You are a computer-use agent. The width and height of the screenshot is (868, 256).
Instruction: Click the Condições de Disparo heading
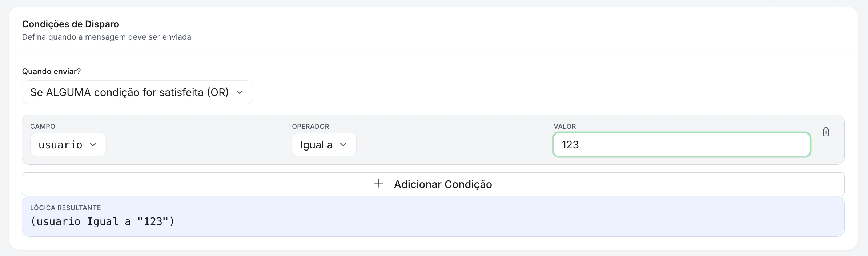pos(71,24)
